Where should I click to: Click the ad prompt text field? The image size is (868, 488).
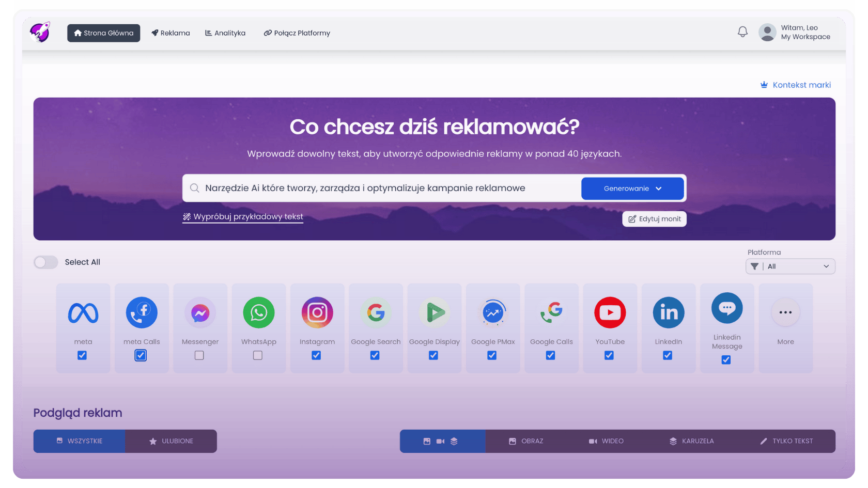[382, 188]
